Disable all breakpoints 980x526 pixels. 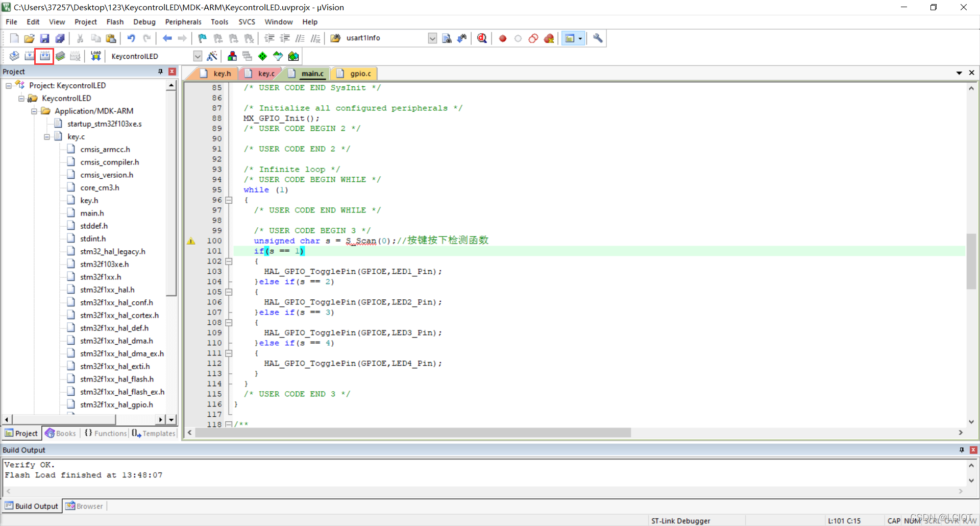click(x=533, y=38)
